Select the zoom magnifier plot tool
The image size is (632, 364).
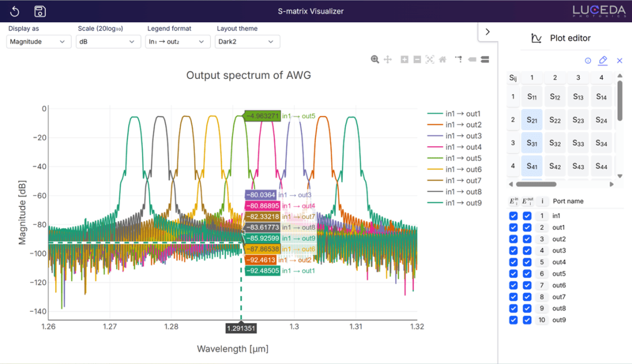[x=375, y=59]
